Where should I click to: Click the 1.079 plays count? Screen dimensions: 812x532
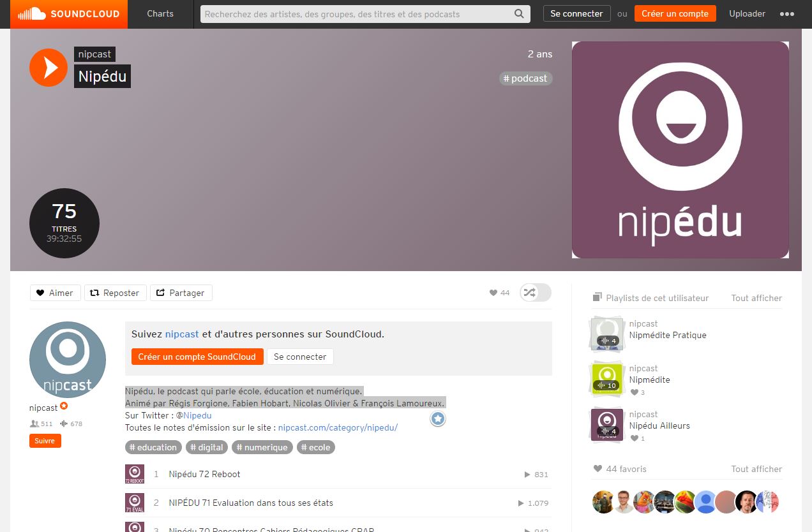[533, 503]
